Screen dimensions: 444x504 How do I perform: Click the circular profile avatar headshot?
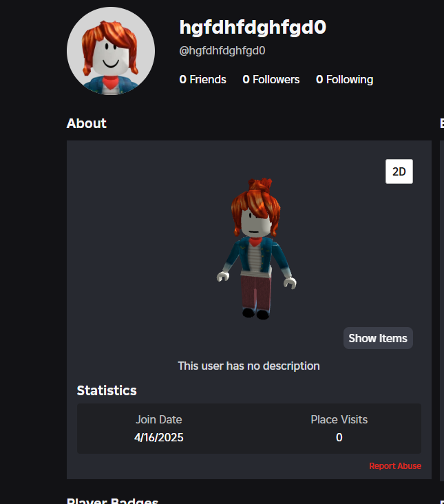pyautogui.click(x=111, y=51)
